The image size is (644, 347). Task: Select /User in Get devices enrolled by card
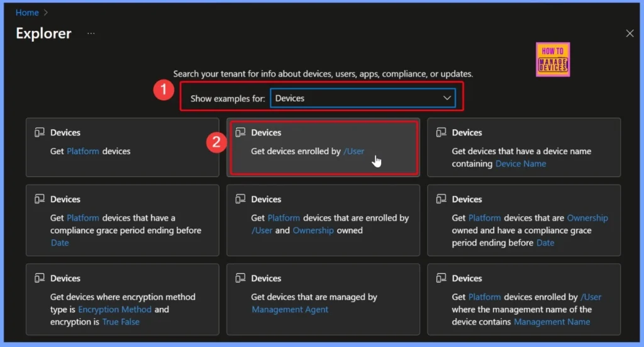coord(353,151)
